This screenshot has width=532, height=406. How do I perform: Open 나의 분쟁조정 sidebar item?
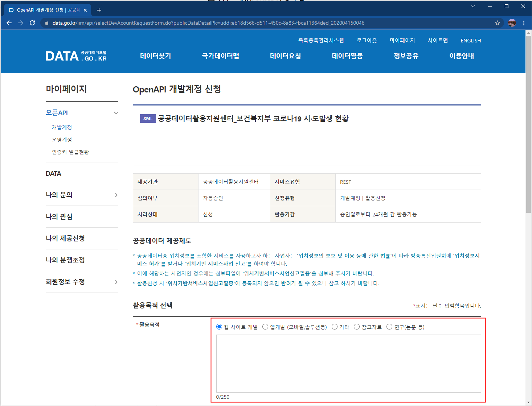pos(65,260)
